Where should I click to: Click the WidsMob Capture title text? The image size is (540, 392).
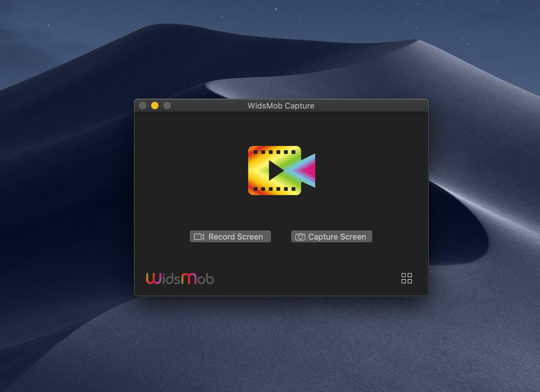pos(281,106)
